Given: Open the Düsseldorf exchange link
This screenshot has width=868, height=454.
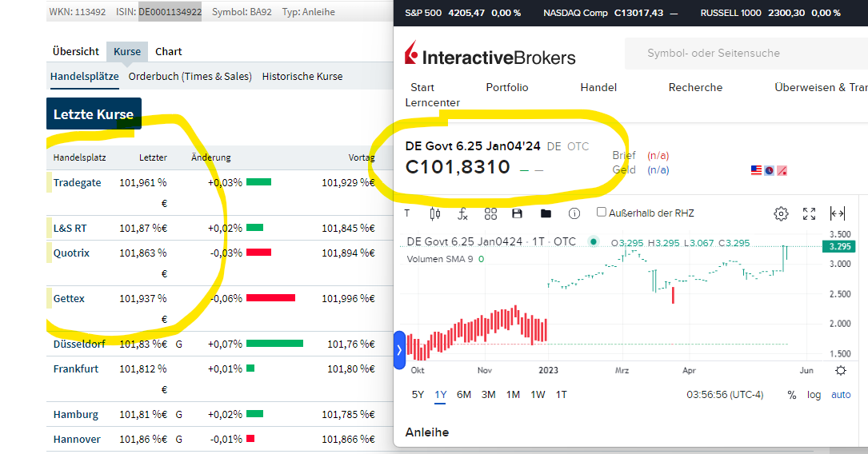Looking at the screenshot, I should 79,344.
